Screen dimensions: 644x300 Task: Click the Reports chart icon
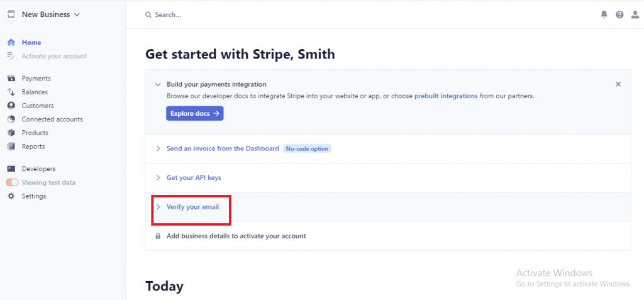point(11,147)
